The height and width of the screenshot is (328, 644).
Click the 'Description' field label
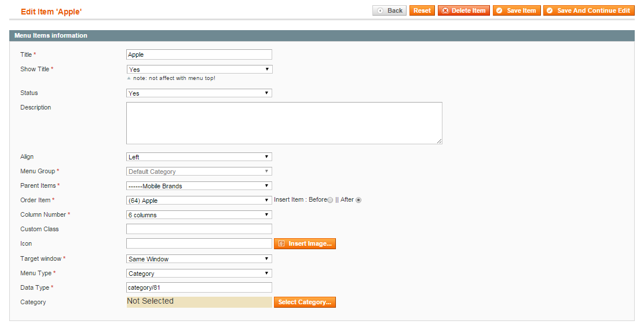36,107
